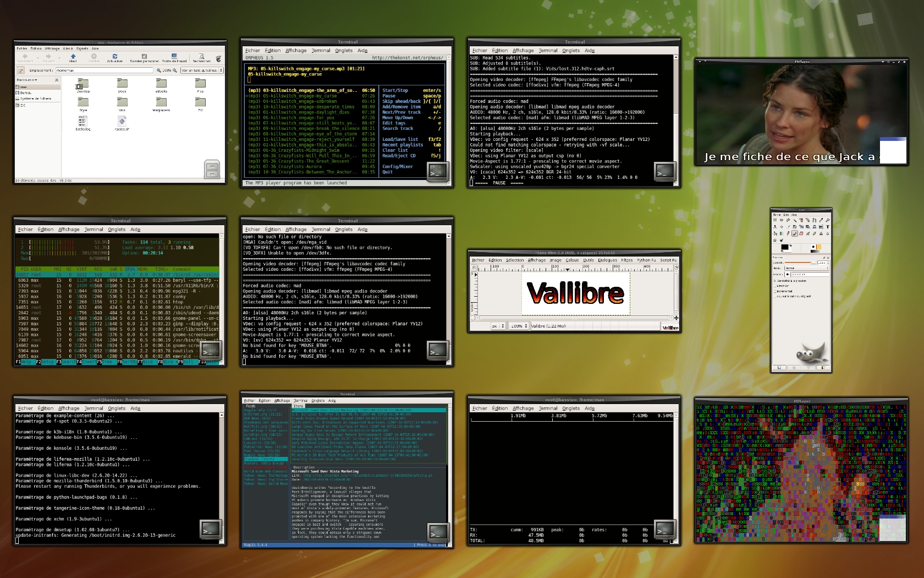This screenshot has width=924, height=578.
Task: Open the Desktop folder
Action: [x=83, y=84]
